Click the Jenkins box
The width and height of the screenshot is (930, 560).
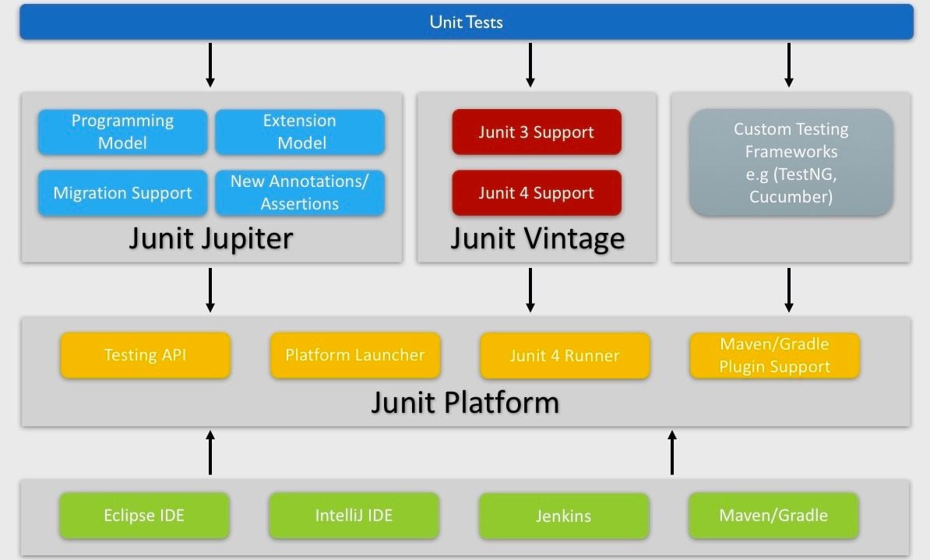(x=564, y=516)
